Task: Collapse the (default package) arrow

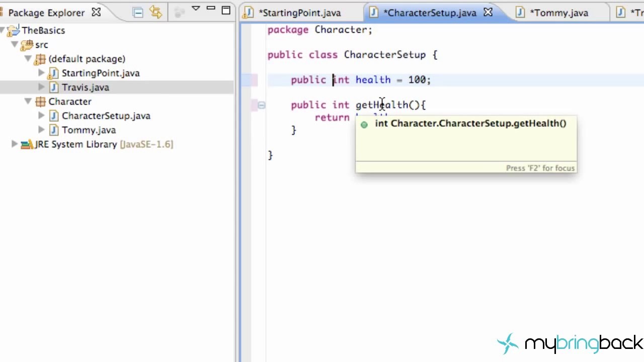Action: (28, 58)
